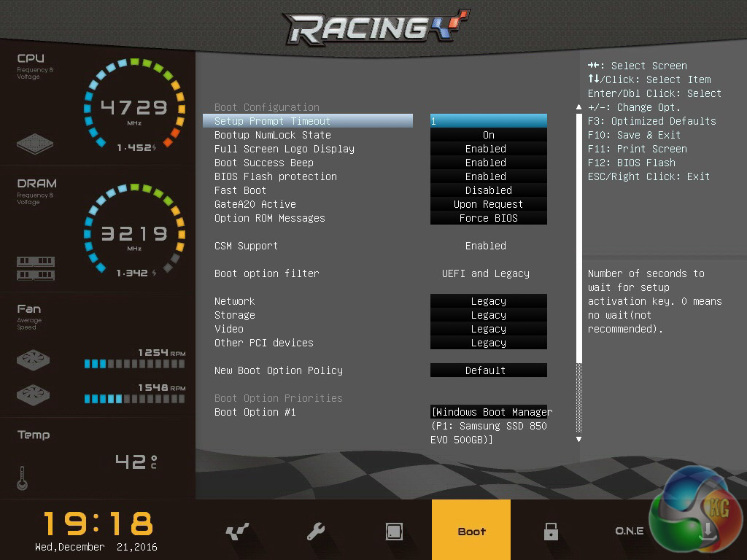This screenshot has height=560, width=747.
Task: Select the Network label
Action: [234, 301]
